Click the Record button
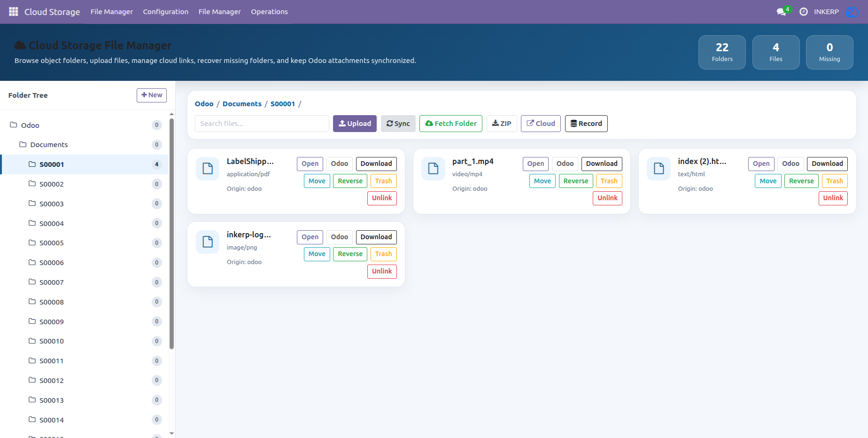The image size is (868, 438). [x=586, y=124]
